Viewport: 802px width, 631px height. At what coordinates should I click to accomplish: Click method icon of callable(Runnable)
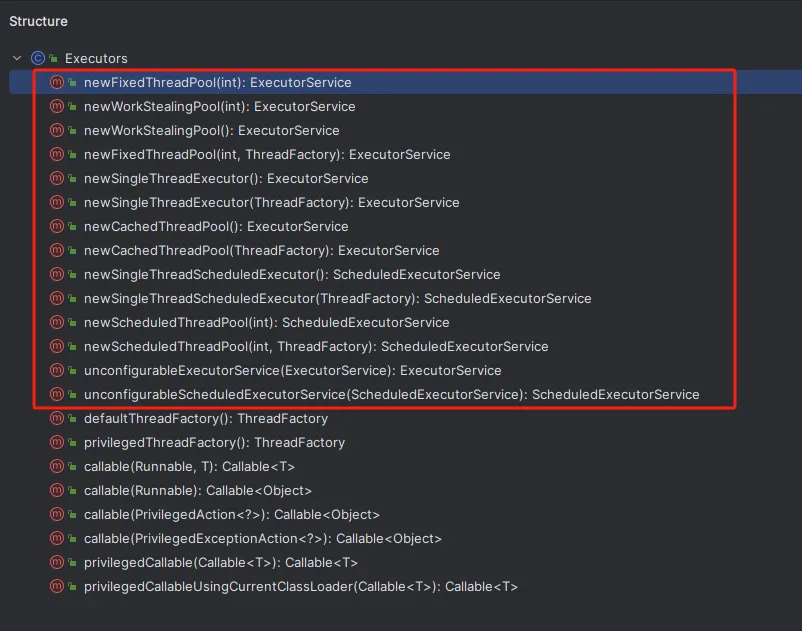(x=57, y=491)
